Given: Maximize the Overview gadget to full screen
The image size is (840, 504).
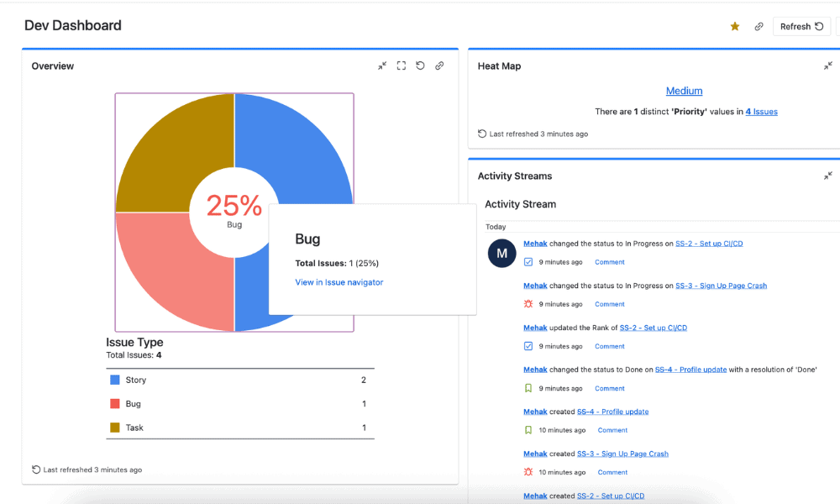Looking at the screenshot, I should point(402,66).
